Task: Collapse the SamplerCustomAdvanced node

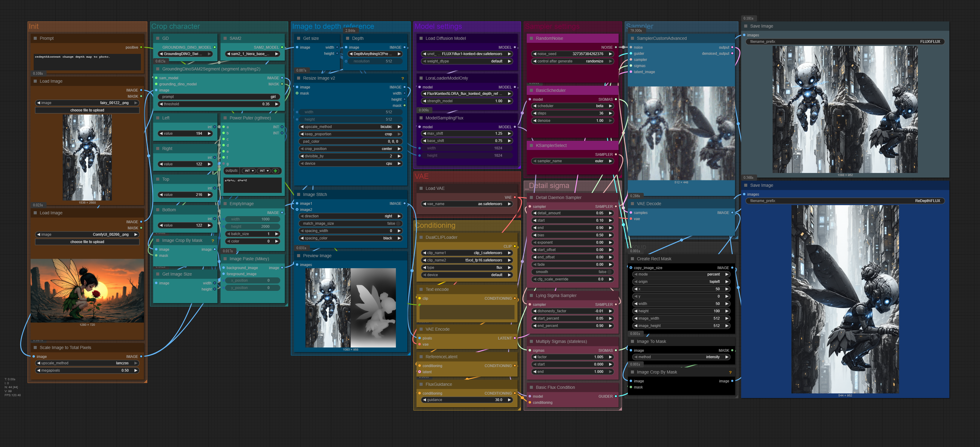Action: tap(632, 38)
